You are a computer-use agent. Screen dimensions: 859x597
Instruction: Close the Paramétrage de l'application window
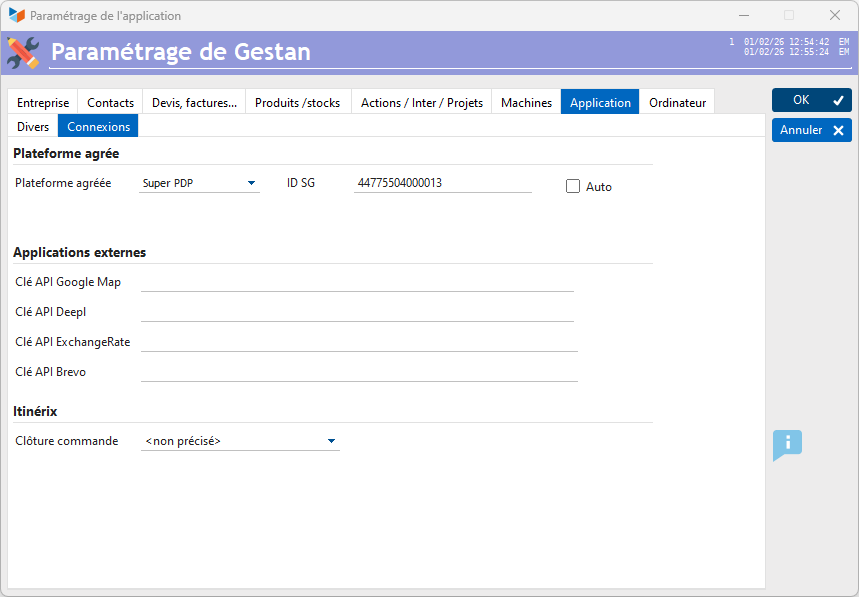click(x=835, y=15)
